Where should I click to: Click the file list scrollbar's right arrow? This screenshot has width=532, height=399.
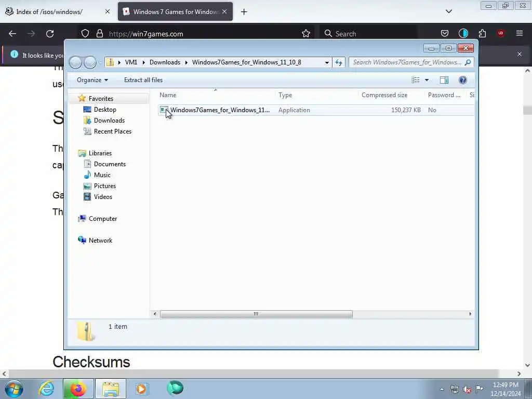[x=470, y=314]
